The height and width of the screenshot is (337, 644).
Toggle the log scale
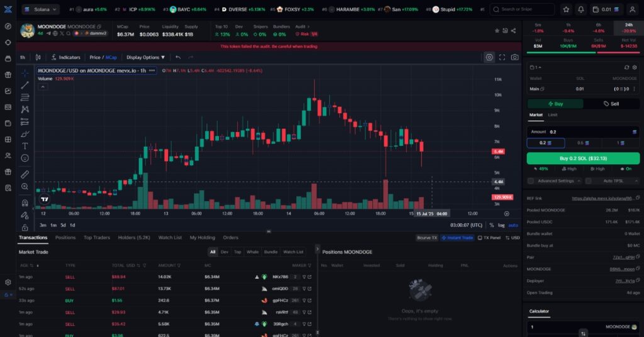(501, 225)
